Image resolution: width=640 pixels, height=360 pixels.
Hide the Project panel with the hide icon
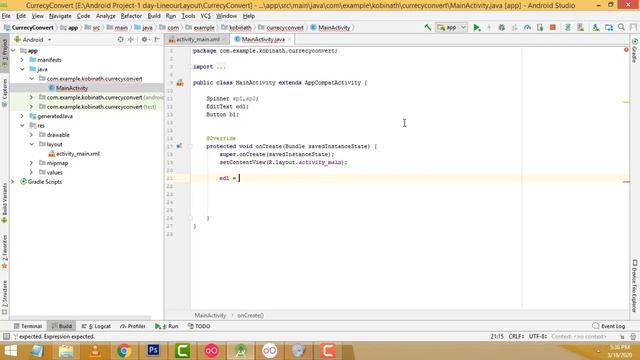tap(157, 40)
